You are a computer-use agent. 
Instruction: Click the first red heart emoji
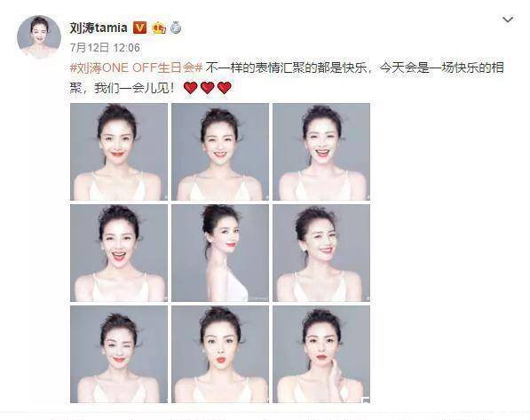[x=190, y=88]
